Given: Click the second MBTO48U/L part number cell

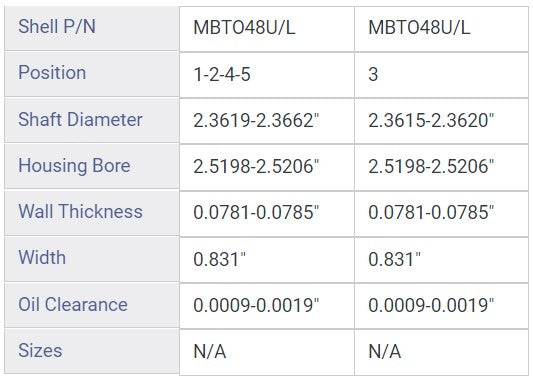Looking at the screenshot, I should [442, 29].
